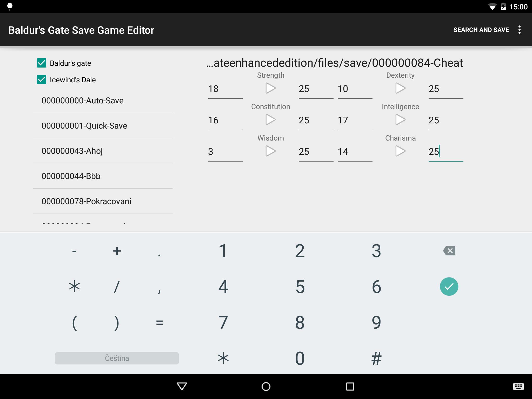Open the keyboard switcher icon
Viewport: 532px width, 399px height.
click(518, 387)
